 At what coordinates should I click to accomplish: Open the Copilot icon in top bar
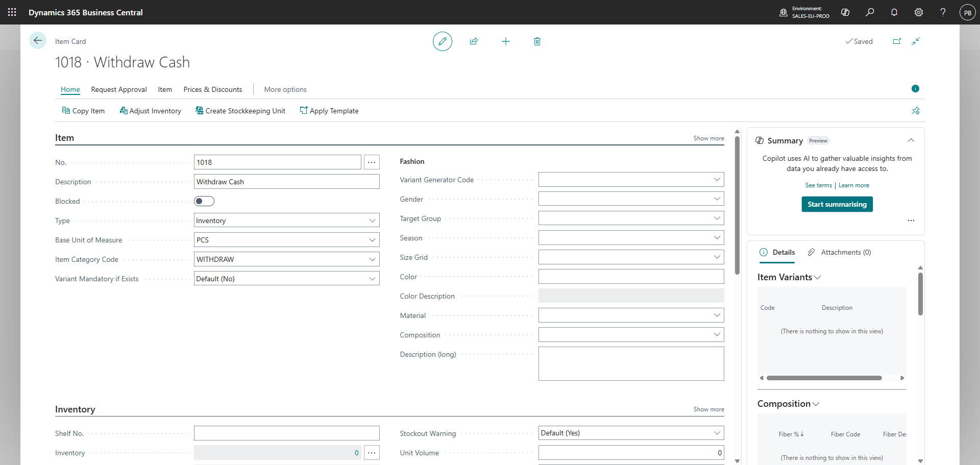click(x=845, y=12)
